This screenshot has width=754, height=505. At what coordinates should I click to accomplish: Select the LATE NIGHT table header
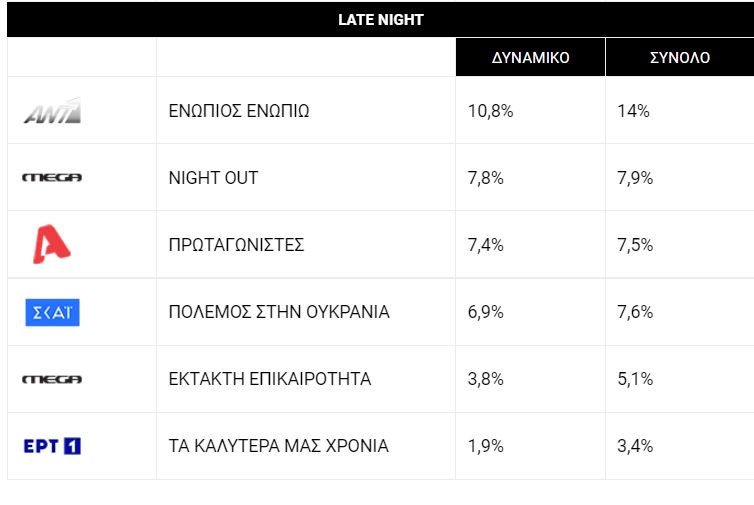tap(380, 20)
